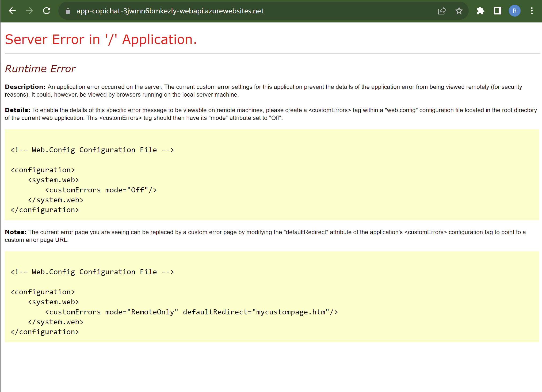Open the profile avatar labeled R

click(x=514, y=11)
